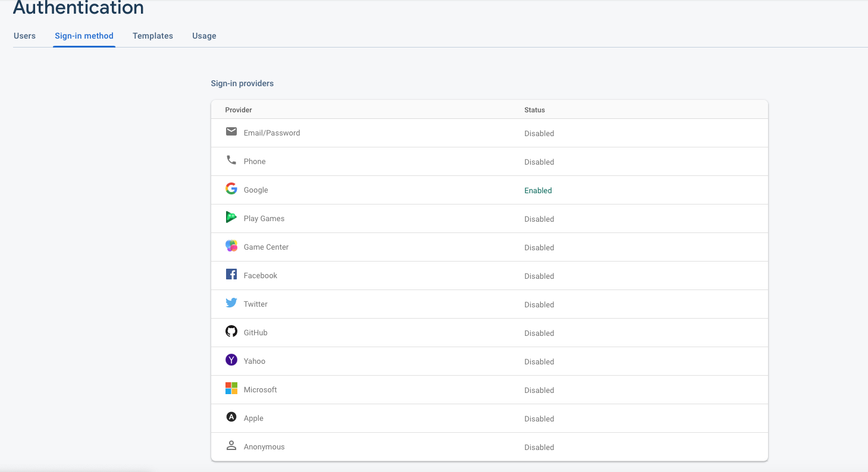Click the Apple provider icon

point(231,417)
